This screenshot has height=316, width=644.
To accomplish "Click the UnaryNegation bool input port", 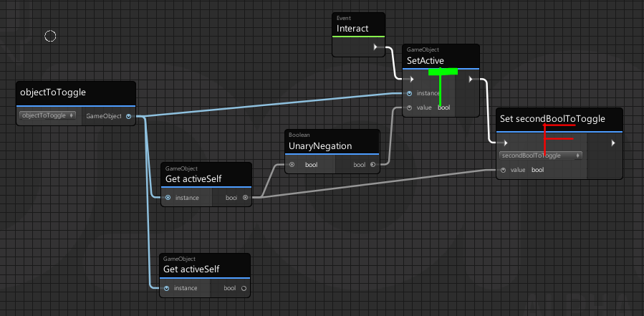I will [292, 165].
